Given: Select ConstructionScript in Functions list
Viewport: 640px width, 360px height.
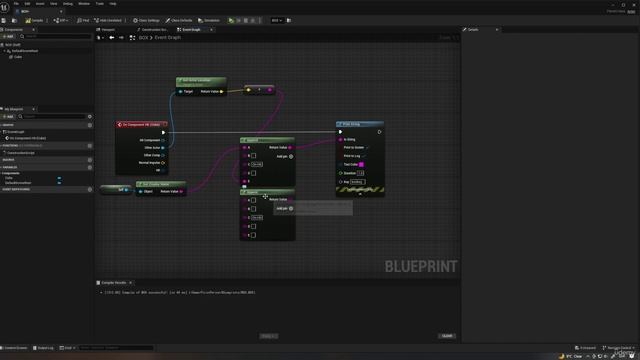Looking at the screenshot, I should point(20,153).
